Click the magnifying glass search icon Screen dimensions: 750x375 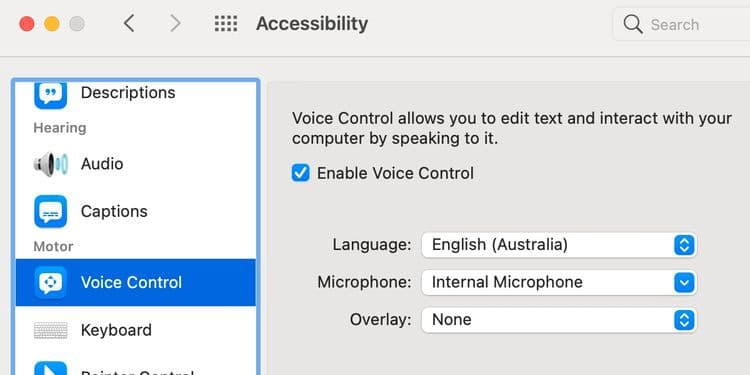tap(633, 24)
